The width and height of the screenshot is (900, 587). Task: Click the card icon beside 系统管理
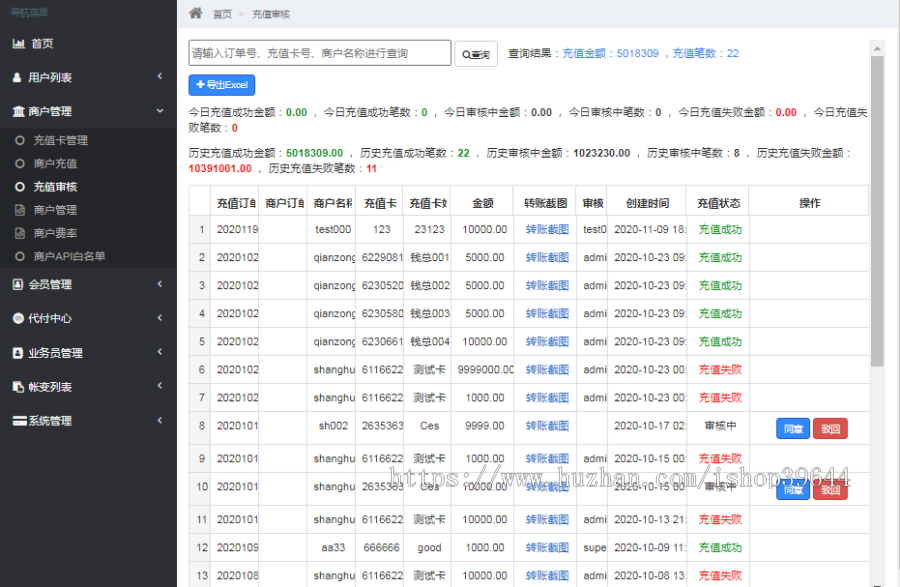20,421
